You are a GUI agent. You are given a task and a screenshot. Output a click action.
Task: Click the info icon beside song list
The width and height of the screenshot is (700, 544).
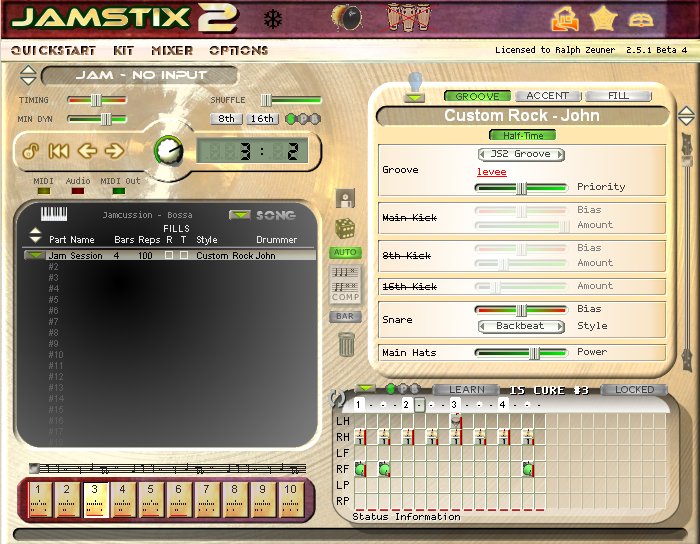(x=345, y=198)
